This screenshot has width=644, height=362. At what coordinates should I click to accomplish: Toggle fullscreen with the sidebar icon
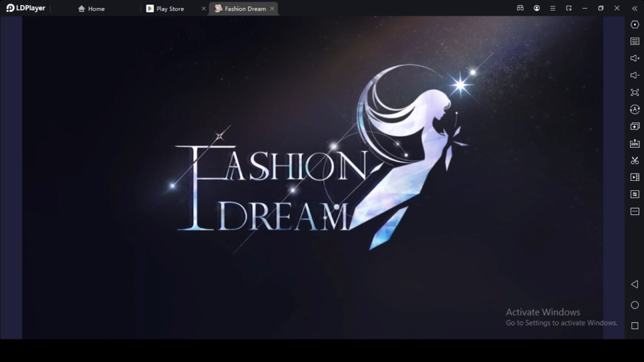tap(635, 92)
